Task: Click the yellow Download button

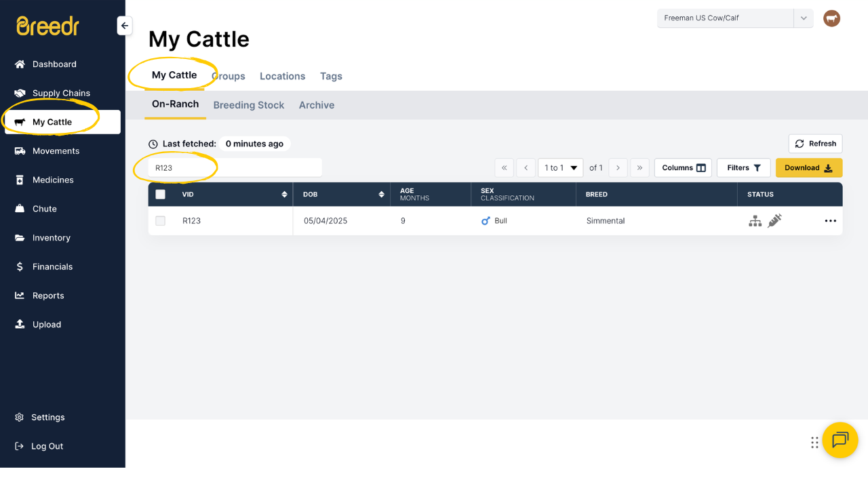Action: tap(808, 167)
